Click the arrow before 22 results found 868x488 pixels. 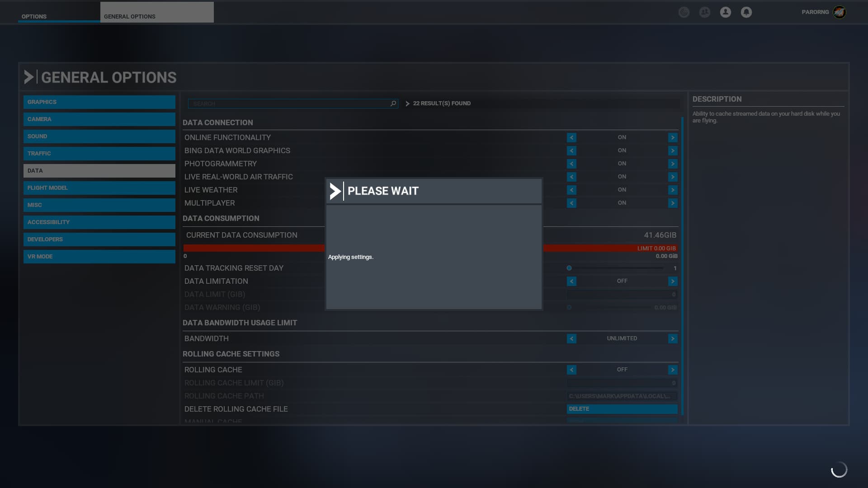coord(407,103)
